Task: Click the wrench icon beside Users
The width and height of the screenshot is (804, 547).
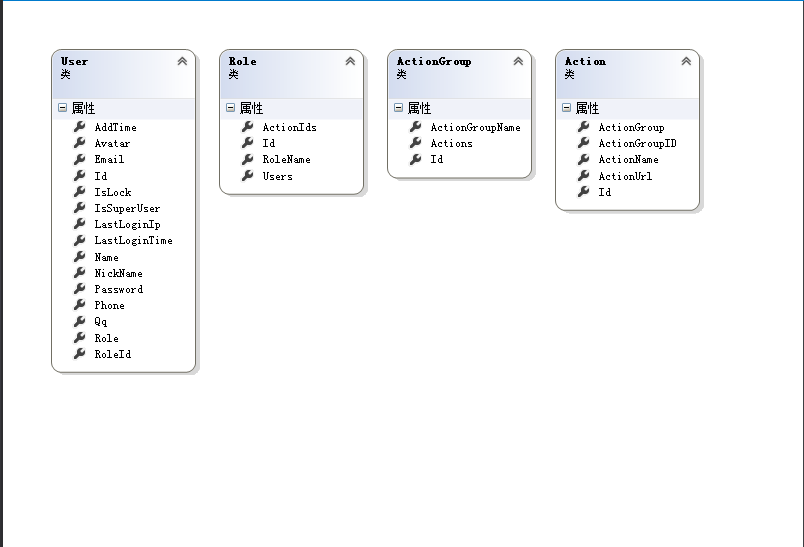Action: (x=248, y=175)
